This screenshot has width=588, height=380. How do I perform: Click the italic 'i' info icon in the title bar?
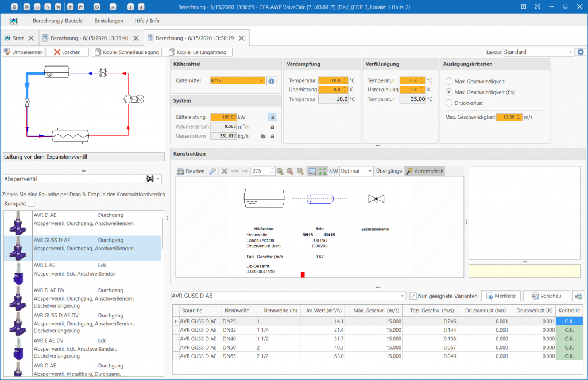click(x=130, y=7)
